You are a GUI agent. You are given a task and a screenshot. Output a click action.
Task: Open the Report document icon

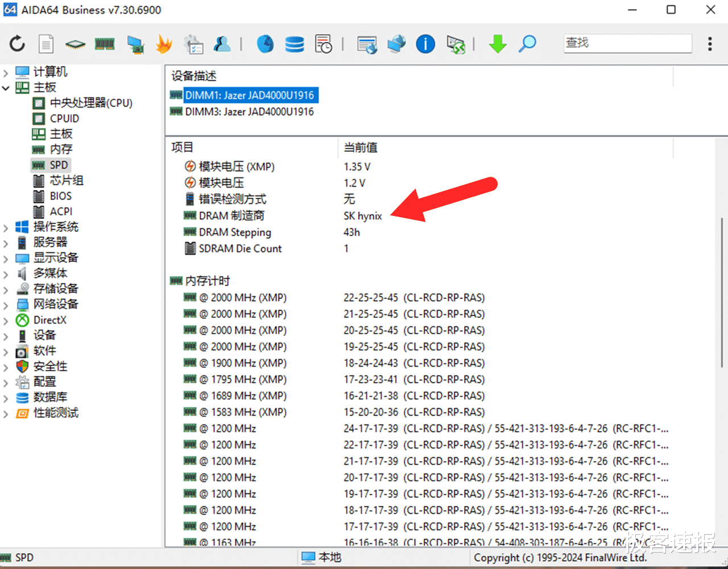tap(46, 44)
